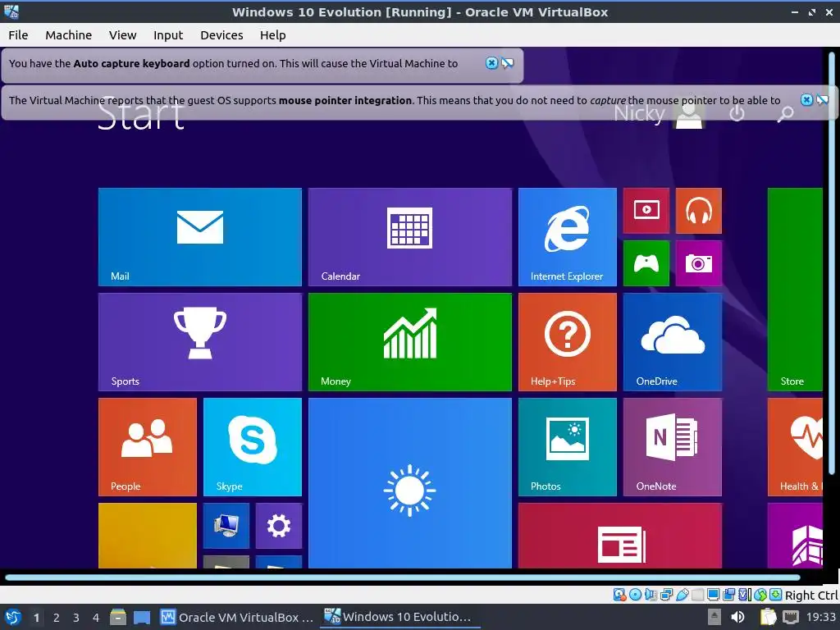Launch the Internet Explorer tile
Viewport: 840px width, 630px height.
click(568, 237)
